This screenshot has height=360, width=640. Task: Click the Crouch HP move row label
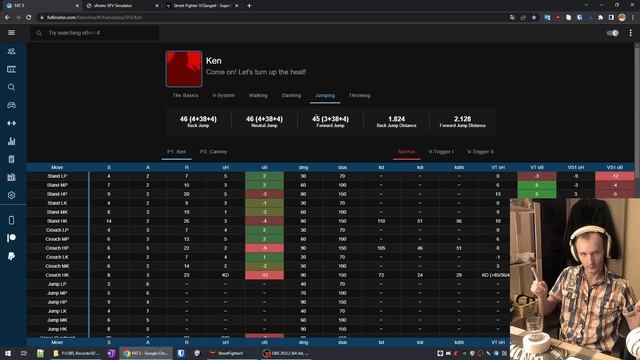click(x=57, y=248)
